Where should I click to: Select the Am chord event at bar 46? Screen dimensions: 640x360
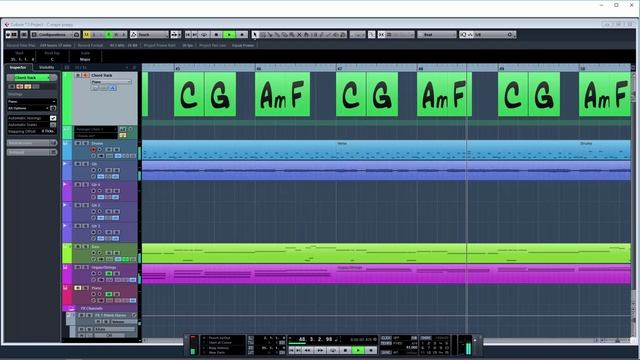273,94
